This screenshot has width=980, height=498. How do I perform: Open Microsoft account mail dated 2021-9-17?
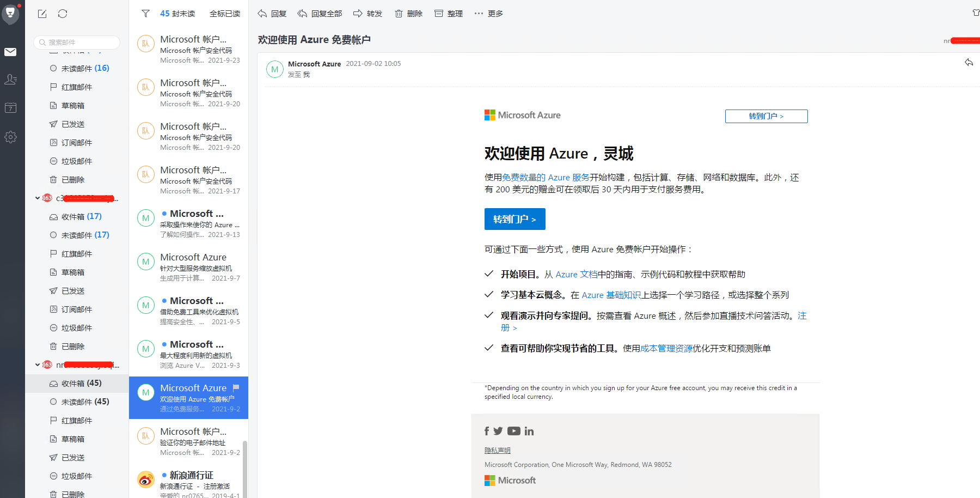coord(188,180)
